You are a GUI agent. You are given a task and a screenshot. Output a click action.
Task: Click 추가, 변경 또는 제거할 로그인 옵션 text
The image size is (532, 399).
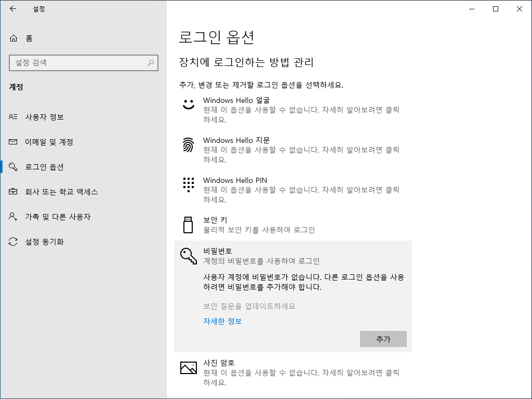261,85
